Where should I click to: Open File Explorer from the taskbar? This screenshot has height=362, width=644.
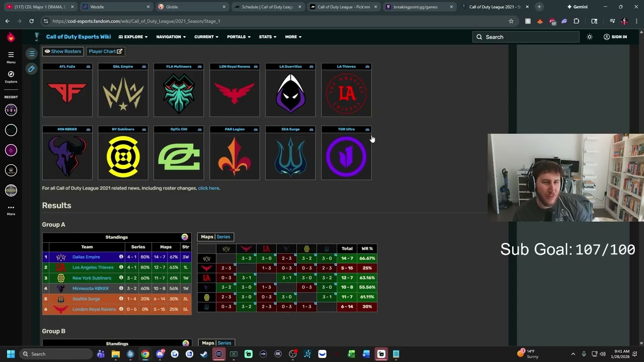116,354
